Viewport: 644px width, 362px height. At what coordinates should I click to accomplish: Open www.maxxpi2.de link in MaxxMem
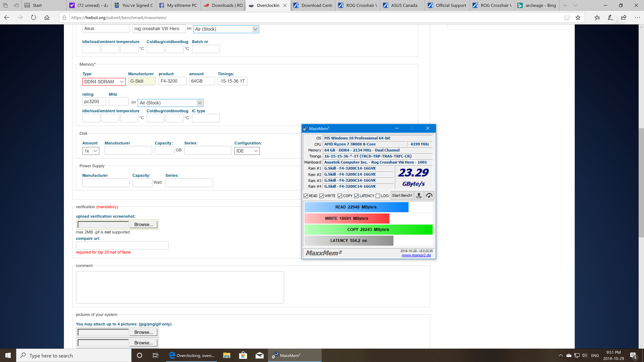[416, 255]
